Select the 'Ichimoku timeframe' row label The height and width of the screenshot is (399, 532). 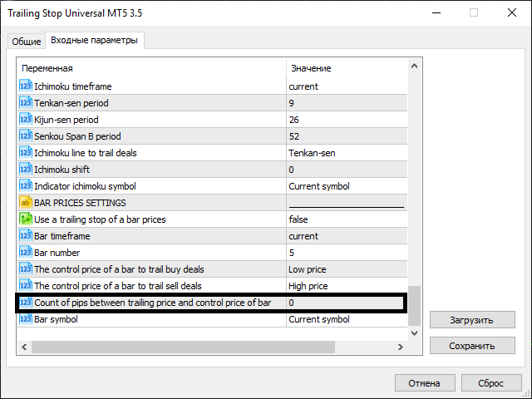[x=73, y=86]
